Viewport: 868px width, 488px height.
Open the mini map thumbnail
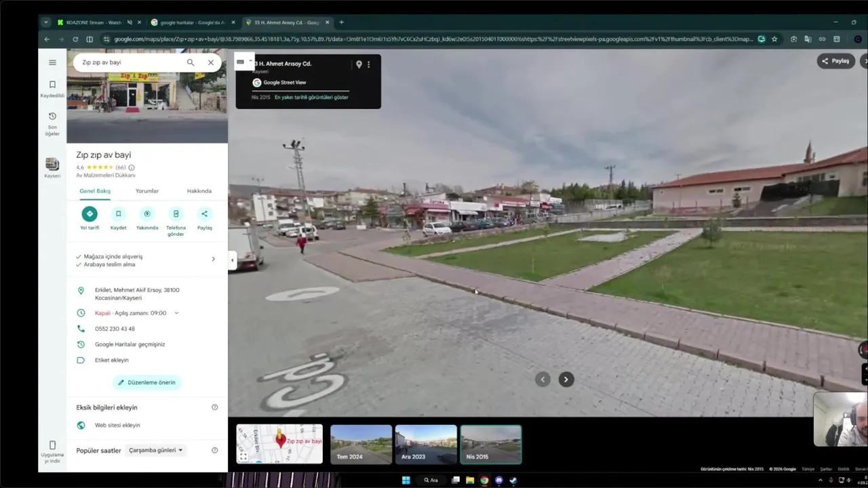[279, 444]
